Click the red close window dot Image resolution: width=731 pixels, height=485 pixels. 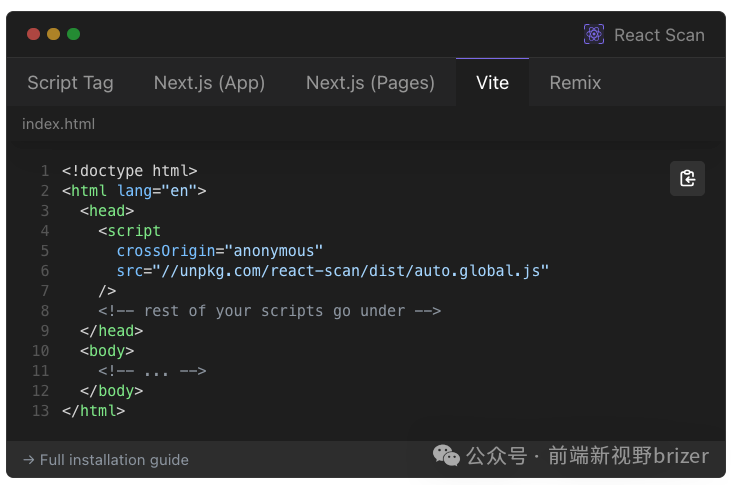(x=33, y=34)
